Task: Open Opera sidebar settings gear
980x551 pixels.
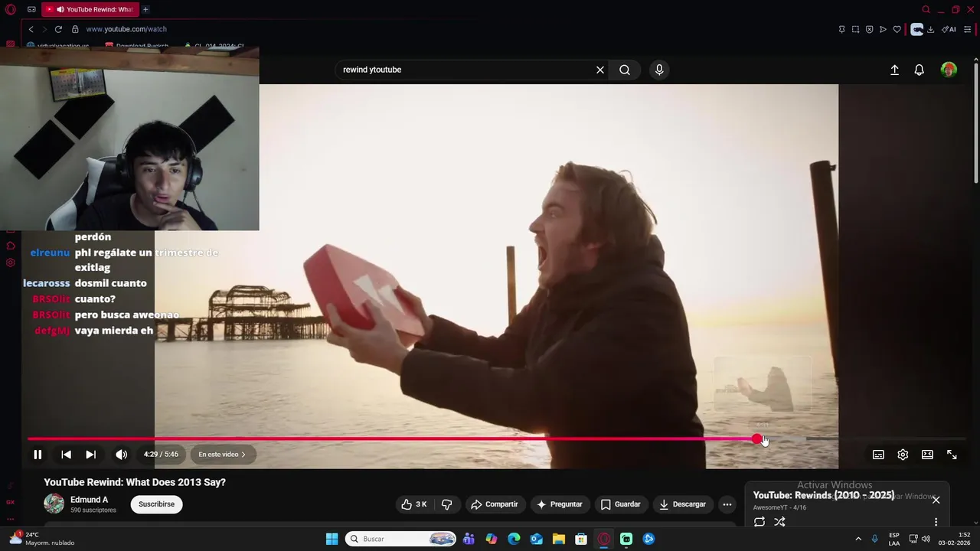Action: tap(10, 262)
